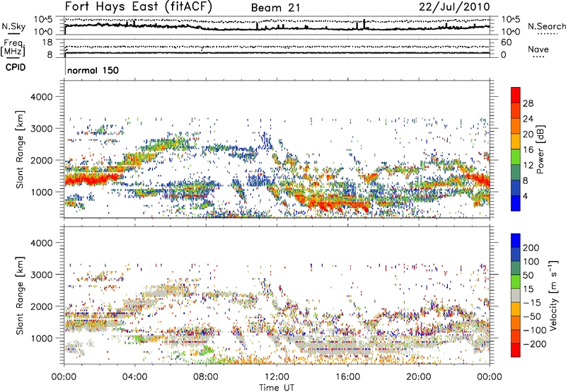Click the 'Fort Hays East (fitACF)' title
566x392 pixels.
138,6
